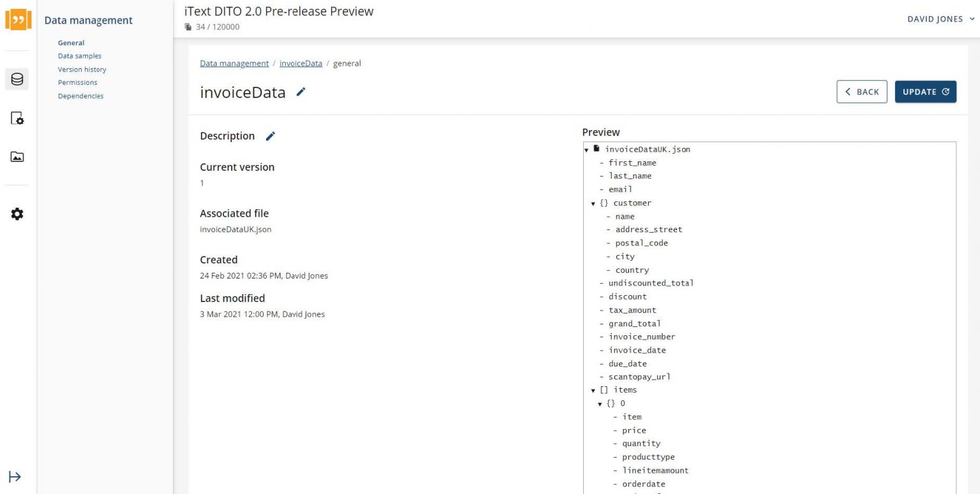Select the template management document icon
Screen dimensions: 980x494
(17, 118)
